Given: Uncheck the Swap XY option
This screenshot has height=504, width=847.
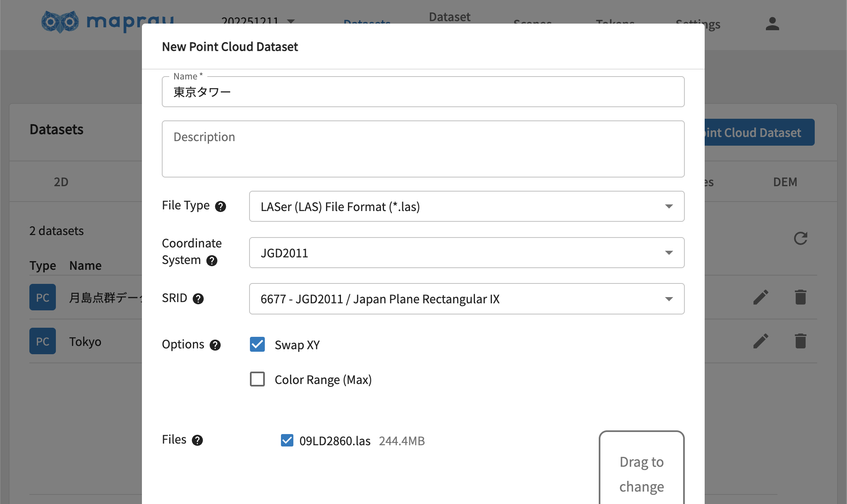Looking at the screenshot, I should (257, 344).
